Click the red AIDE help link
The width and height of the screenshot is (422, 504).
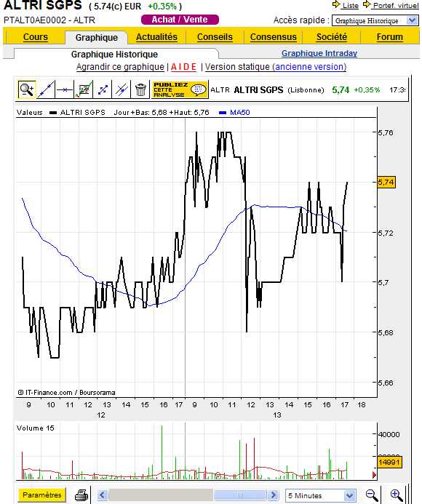point(183,67)
